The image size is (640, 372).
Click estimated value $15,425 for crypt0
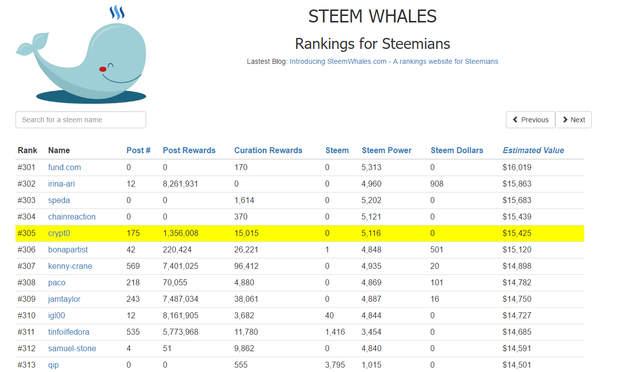(517, 233)
